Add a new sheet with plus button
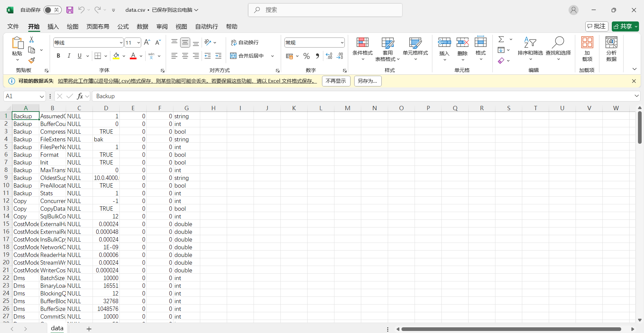This screenshot has width=644, height=333. 89,329
